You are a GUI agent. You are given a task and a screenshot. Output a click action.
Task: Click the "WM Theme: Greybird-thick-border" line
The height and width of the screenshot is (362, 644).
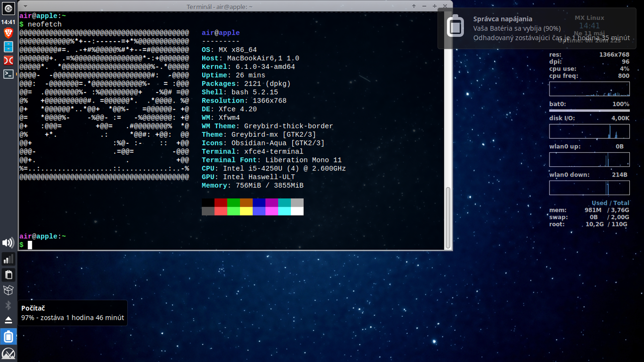267,126
